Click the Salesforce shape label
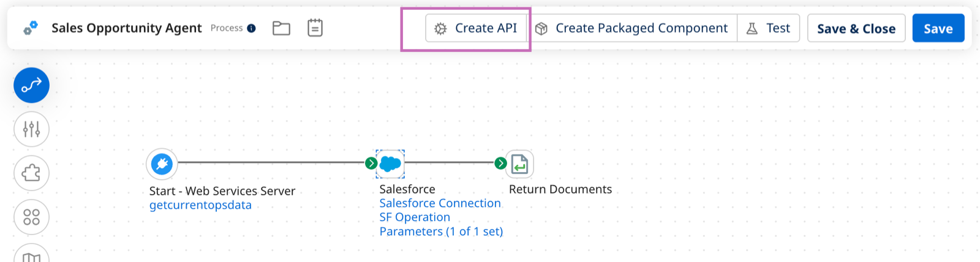The height and width of the screenshot is (262, 980). 407,189
